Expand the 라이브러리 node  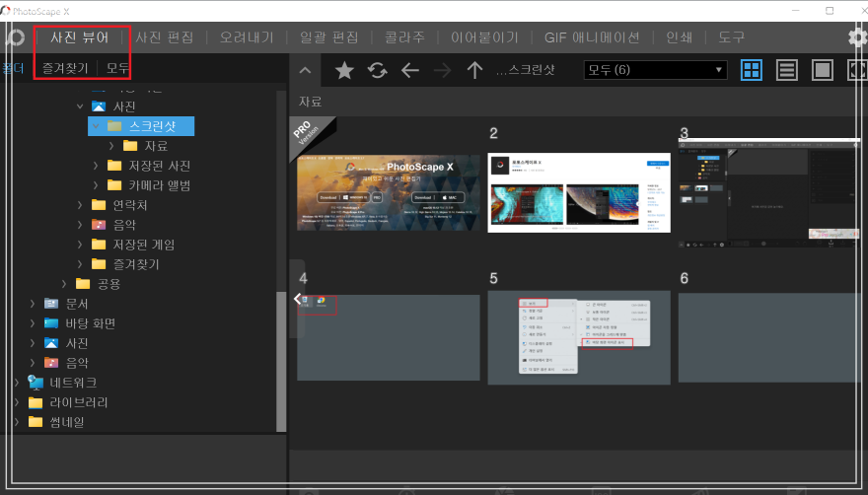tap(16, 402)
